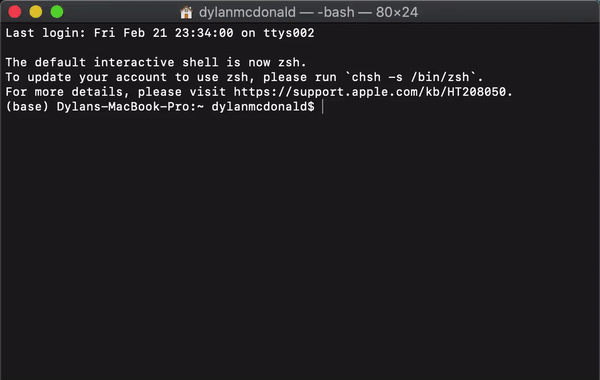Click the "-bash" label in title bar
600x380 pixels.
click(335, 12)
